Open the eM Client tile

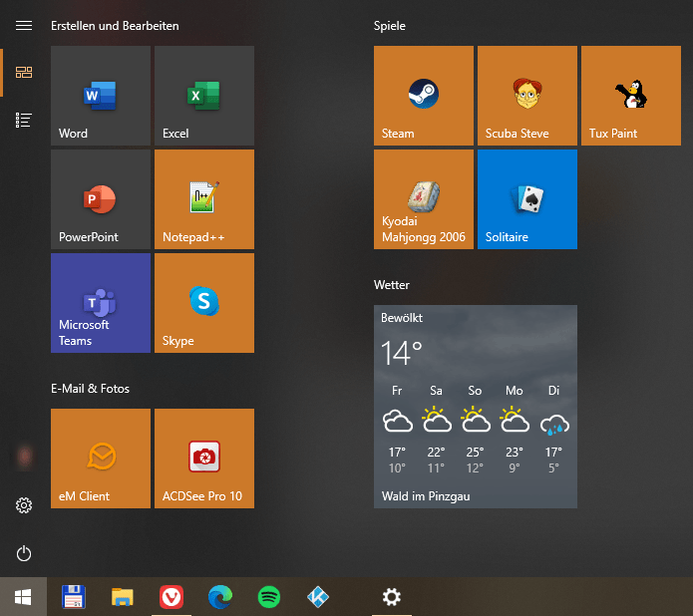tap(101, 459)
